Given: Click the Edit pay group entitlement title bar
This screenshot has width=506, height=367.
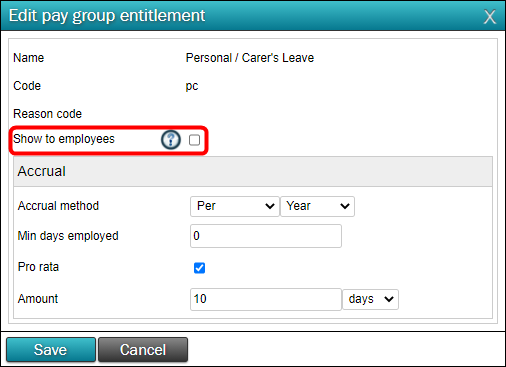Looking at the screenshot, I should click(253, 16).
